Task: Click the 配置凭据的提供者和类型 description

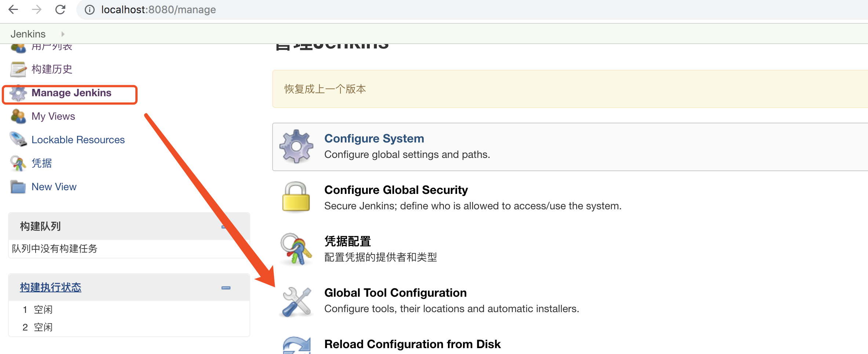Action: pos(381,257)
